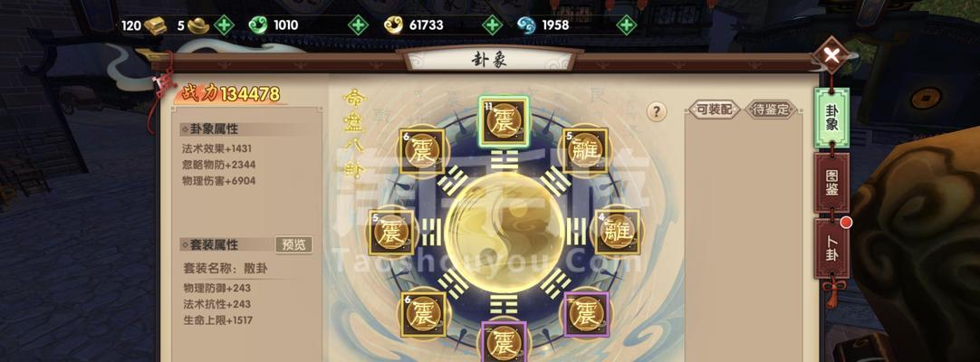
Task: Select the left 震 slot numbered 5
Action: [391, 233]
